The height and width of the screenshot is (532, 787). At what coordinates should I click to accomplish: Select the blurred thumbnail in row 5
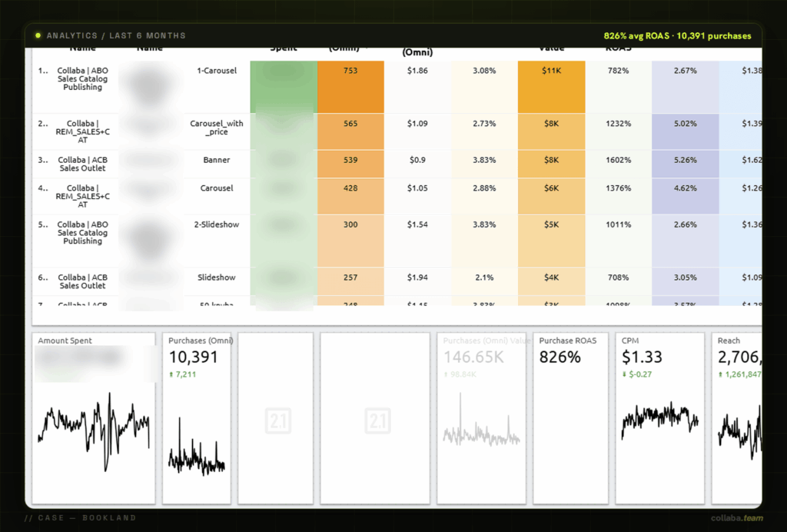pyautogui.click(x=150, y=241)
